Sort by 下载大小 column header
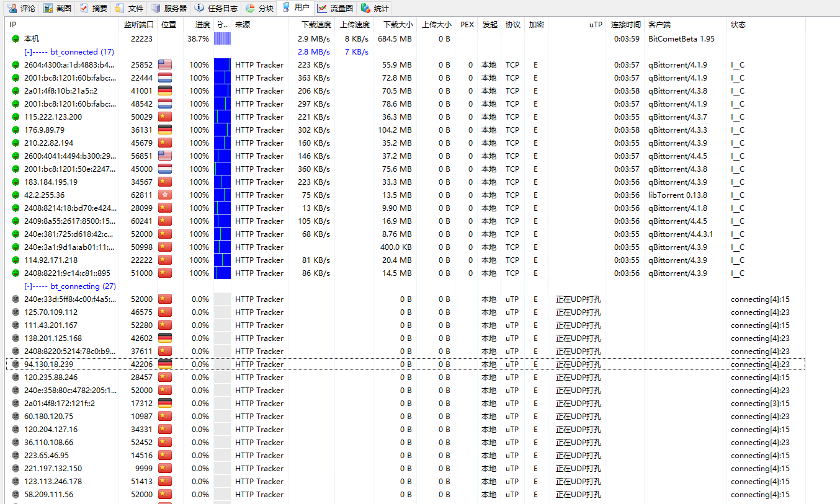This screenshot has height=504, width=840. [x=395, y=25]
